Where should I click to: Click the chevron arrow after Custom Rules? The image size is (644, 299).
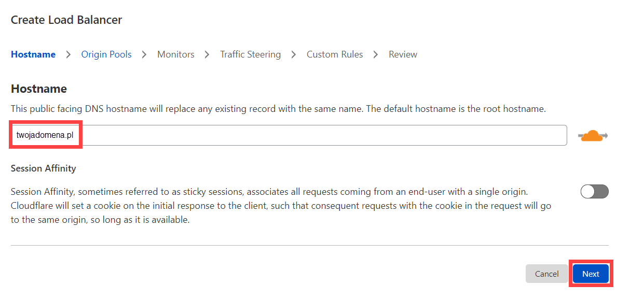[376, 54]
